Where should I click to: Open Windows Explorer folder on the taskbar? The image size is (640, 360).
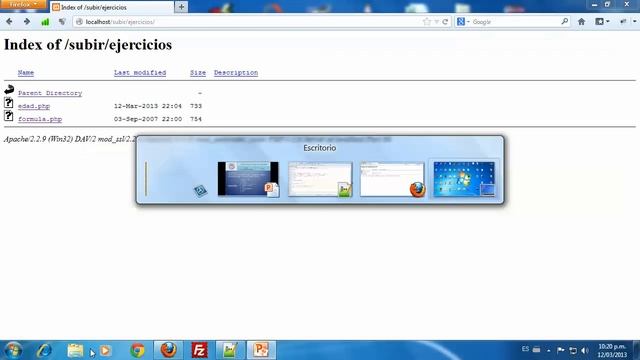pyautogui.click(x=76, y=350)
